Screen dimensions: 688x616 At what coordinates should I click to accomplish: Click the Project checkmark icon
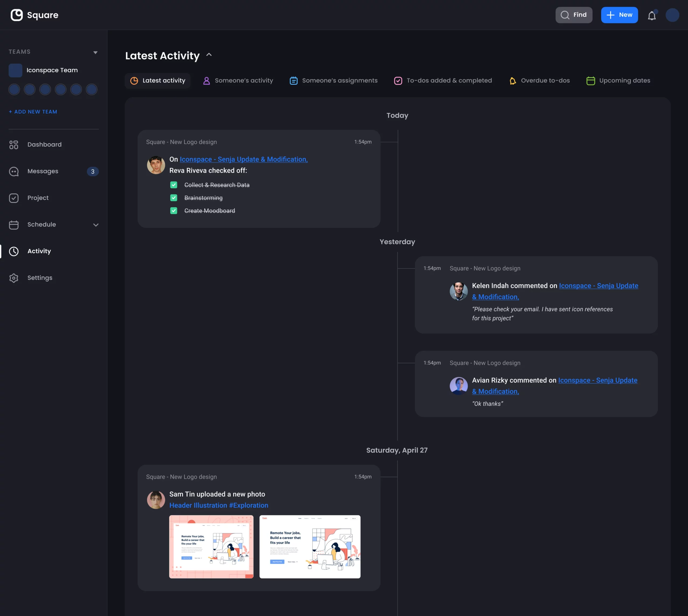click(x=14, y=198)
